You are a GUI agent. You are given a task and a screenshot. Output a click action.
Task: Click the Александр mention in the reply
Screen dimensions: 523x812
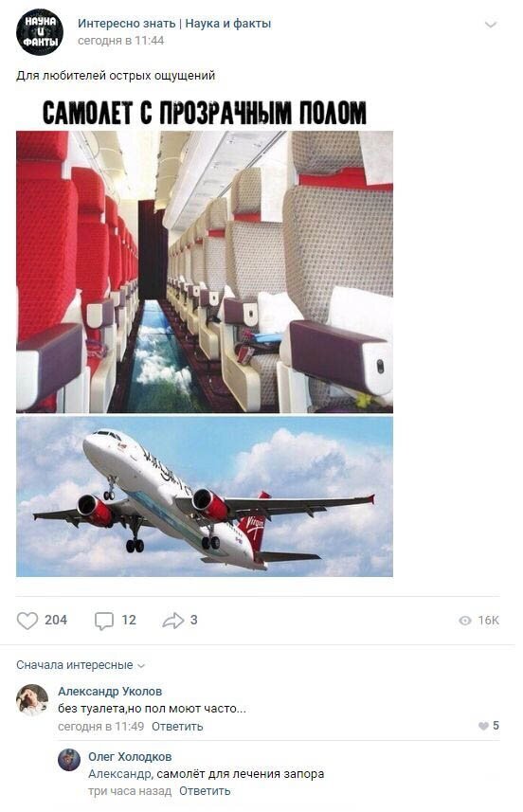(120, 774)
